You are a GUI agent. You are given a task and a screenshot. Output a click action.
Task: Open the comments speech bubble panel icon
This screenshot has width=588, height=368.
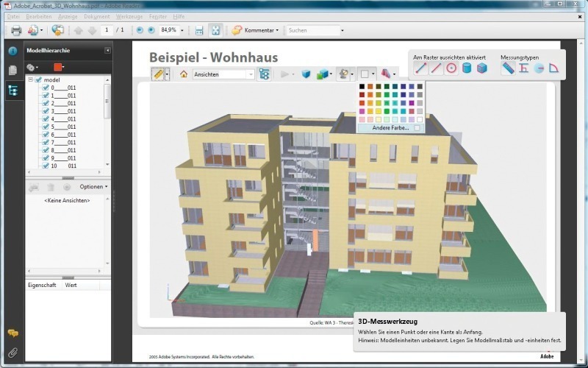pos(12,333)
